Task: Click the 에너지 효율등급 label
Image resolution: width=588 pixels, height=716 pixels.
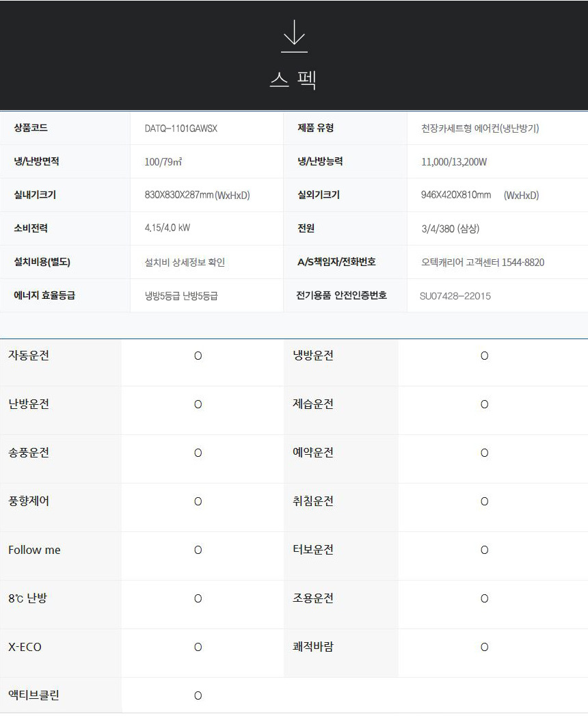Action: pos(45,296)
